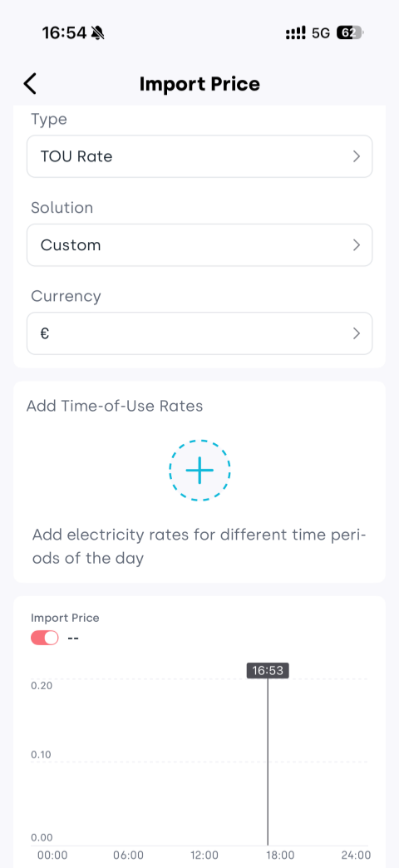The width and height of the screenshot is (399, 868).
Task: Tap the chevron arrow in the Currency row
Action: click(357, 333)
